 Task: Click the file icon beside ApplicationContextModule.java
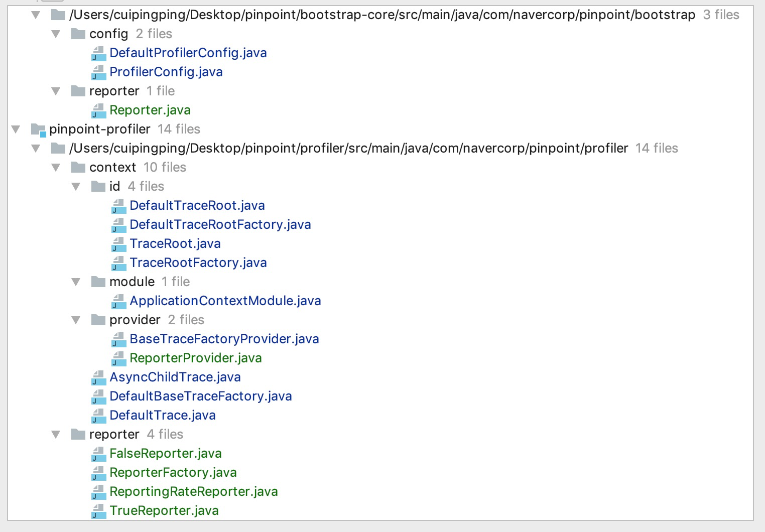click(119, 301)
